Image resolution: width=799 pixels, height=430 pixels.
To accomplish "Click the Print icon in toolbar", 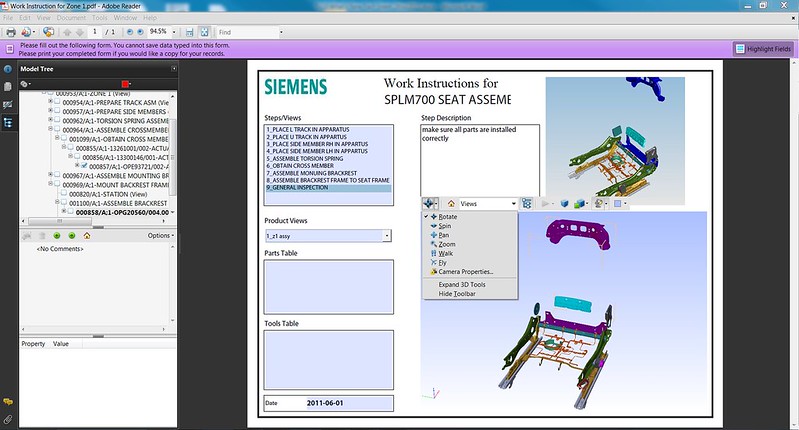I will pyautogui.click(x=11, y=32).
